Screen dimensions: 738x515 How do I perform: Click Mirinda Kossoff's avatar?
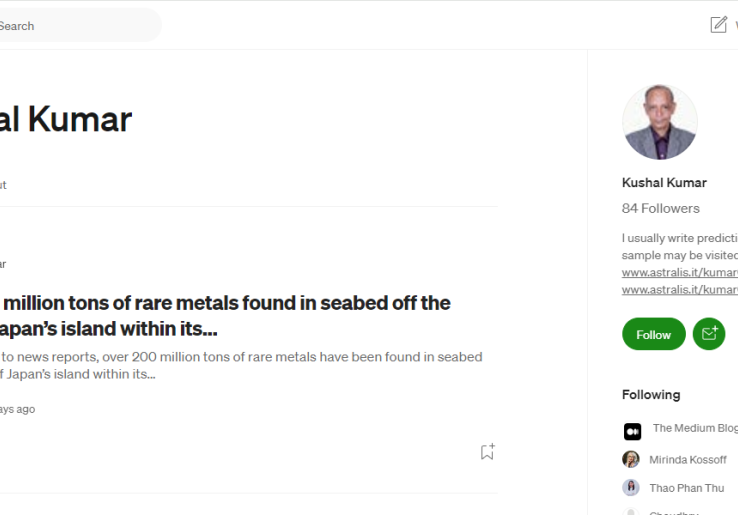(x=631, y=459)
